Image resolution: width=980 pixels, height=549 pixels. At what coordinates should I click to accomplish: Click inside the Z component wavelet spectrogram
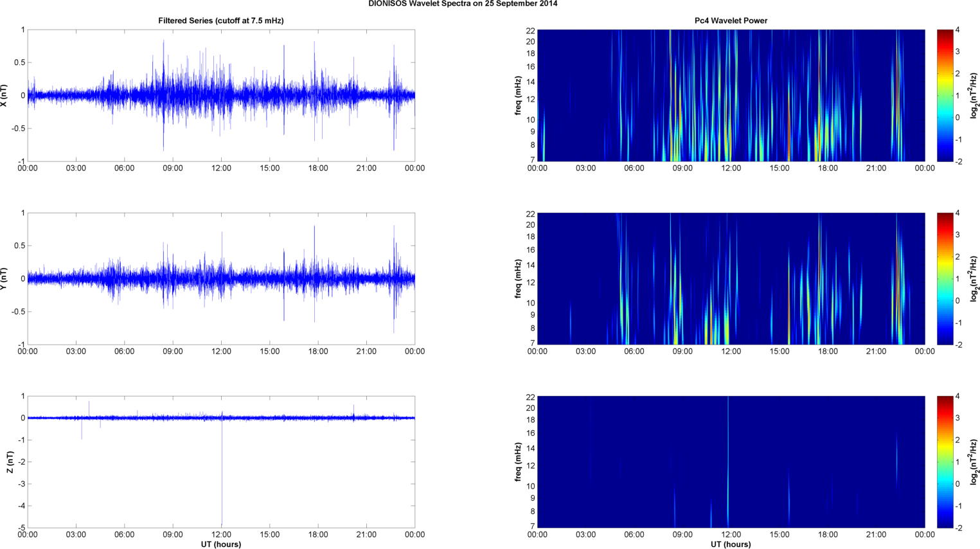click(x=731, y=462)
